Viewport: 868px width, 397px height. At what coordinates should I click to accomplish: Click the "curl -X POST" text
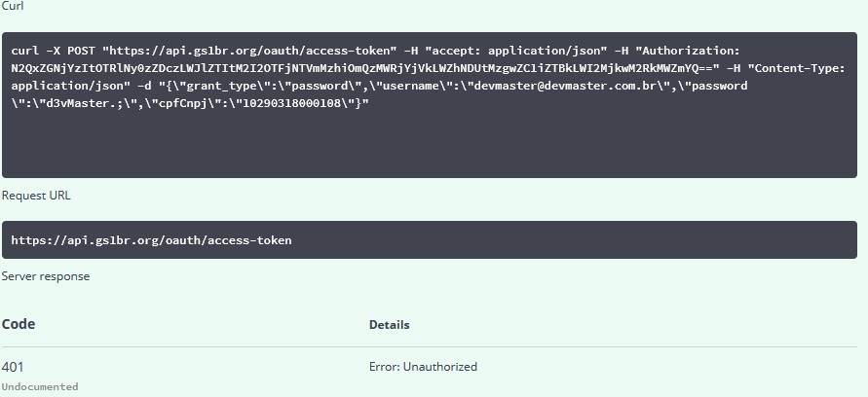coord(53,50)
